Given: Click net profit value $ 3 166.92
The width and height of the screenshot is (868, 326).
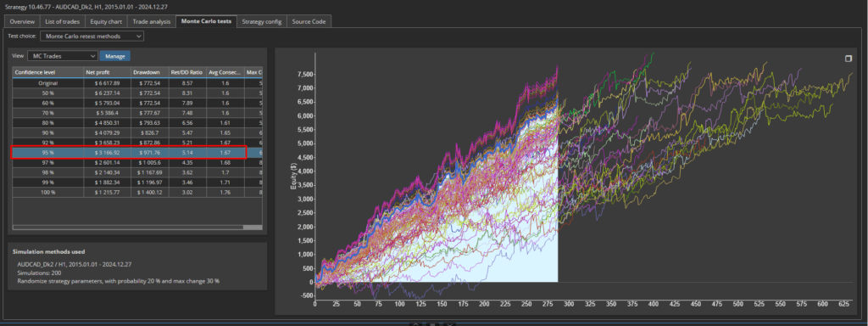Looking at the screenshot, I should point(107,152).
